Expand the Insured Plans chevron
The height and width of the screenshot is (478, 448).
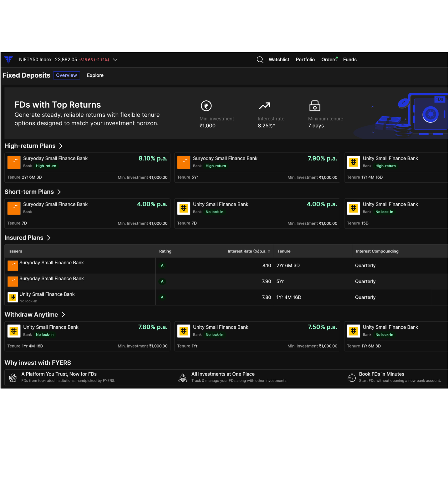[x=49, y=238]
